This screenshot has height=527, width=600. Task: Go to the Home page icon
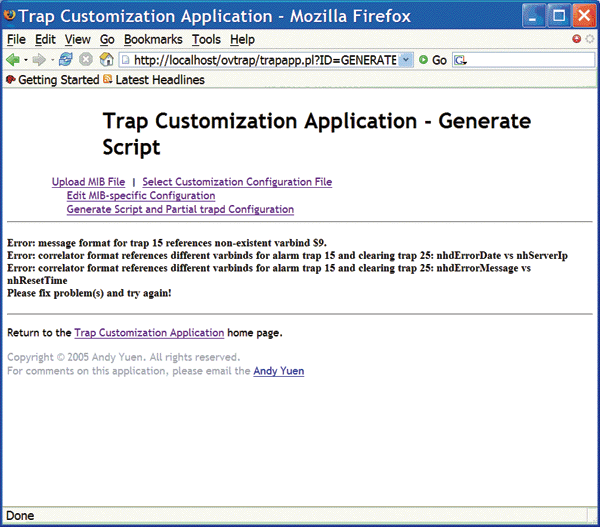106,60
